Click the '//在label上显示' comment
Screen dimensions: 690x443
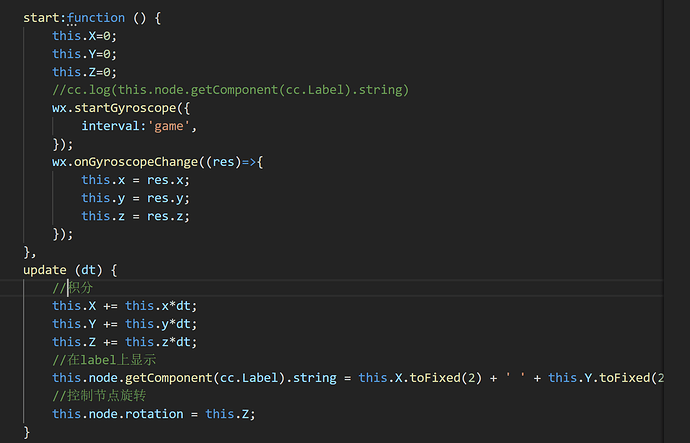point(104,360)
